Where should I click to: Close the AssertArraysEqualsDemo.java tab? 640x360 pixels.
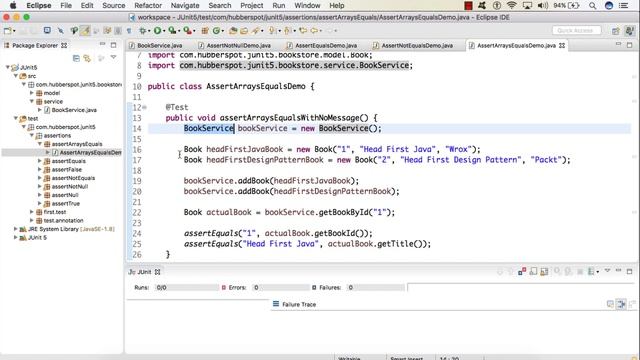[562, 45]
